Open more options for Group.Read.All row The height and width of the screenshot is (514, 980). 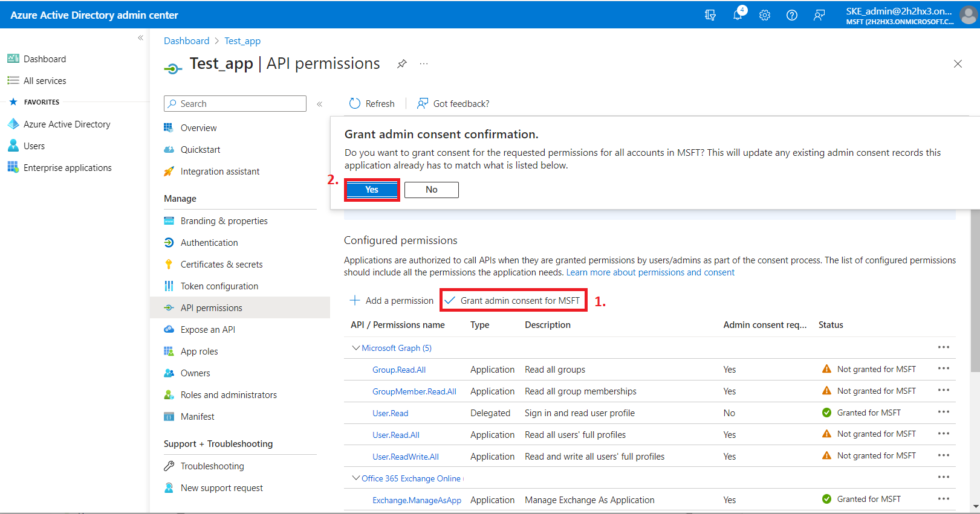point(943,369)
